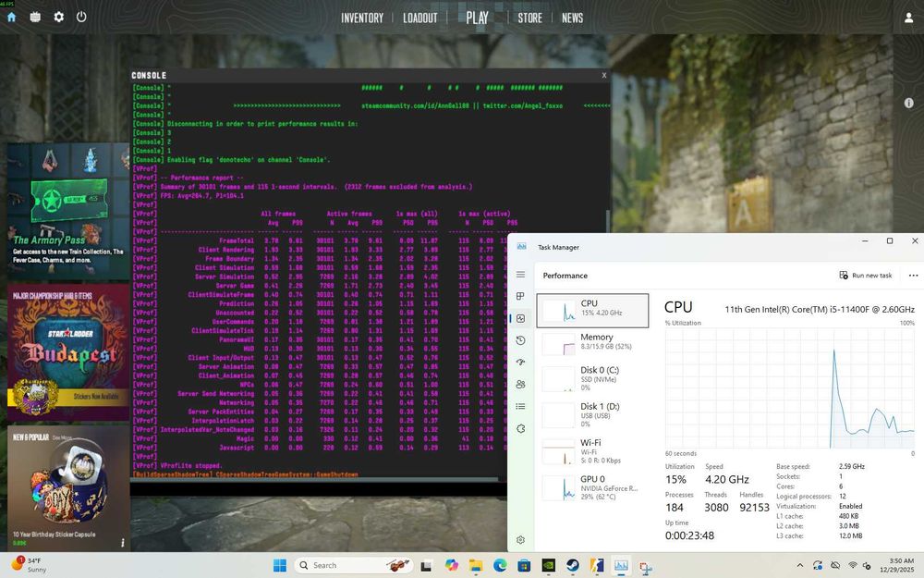The image size is (924, 578).
Task: Open App history icon in Task Manager
Action: [x=520, y=340]
